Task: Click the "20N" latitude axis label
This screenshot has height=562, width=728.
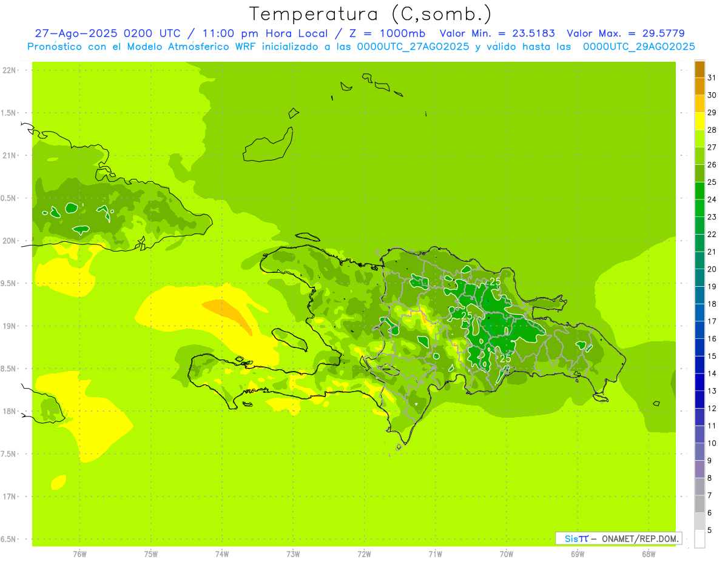Action: [10, 241]
